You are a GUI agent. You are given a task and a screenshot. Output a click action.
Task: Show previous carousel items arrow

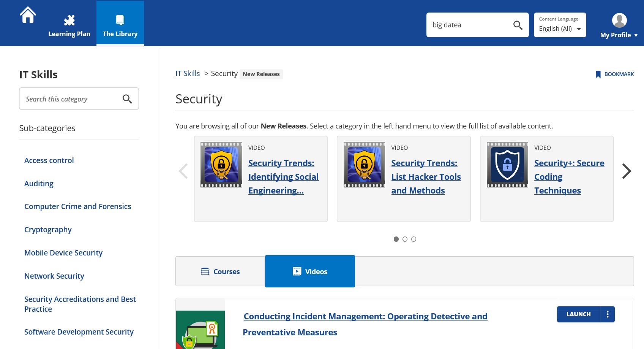click(x=183, y=171)
